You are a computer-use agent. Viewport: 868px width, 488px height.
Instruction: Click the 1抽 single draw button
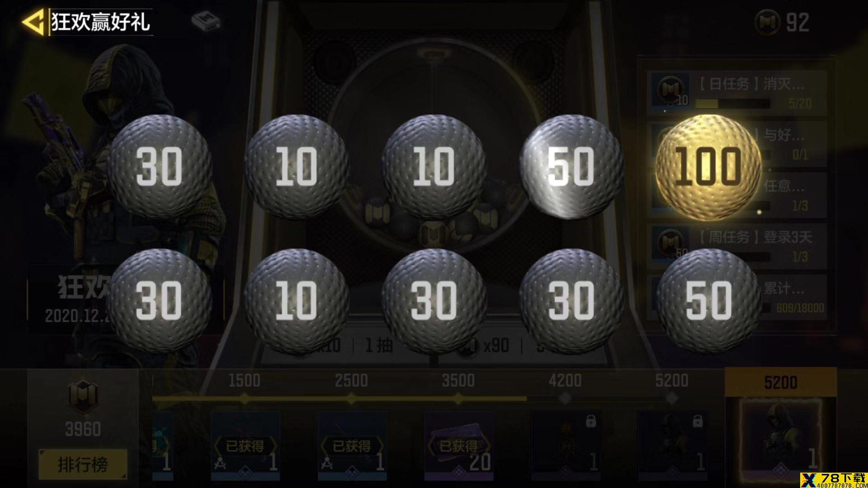tap(379, 346)
